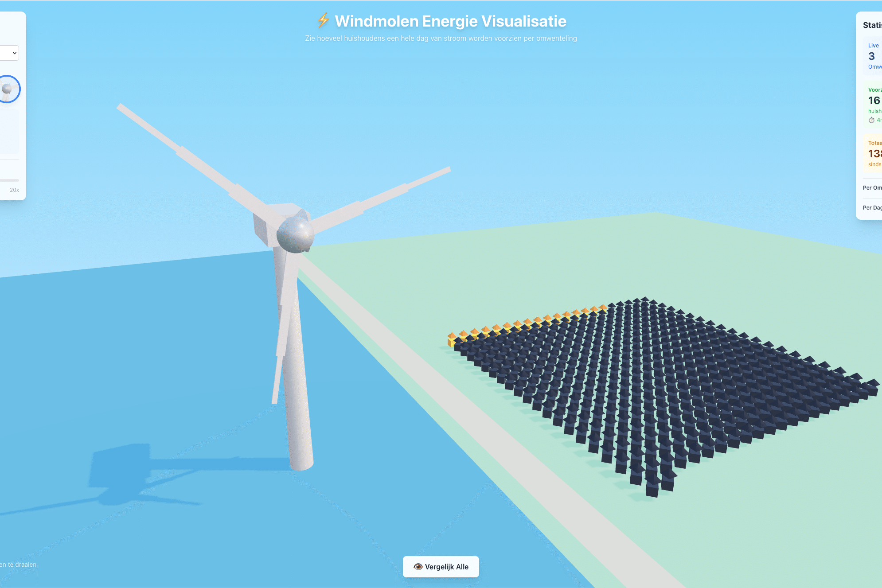Click the Live omwentelingen counter card
The width and height of the screenshot is (882, 588).
pos(873,56)
